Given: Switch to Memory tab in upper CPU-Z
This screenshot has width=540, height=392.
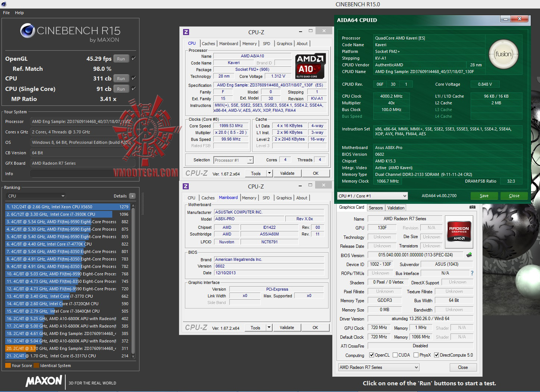Looking at the screenshot, I should tap(249, 44).
